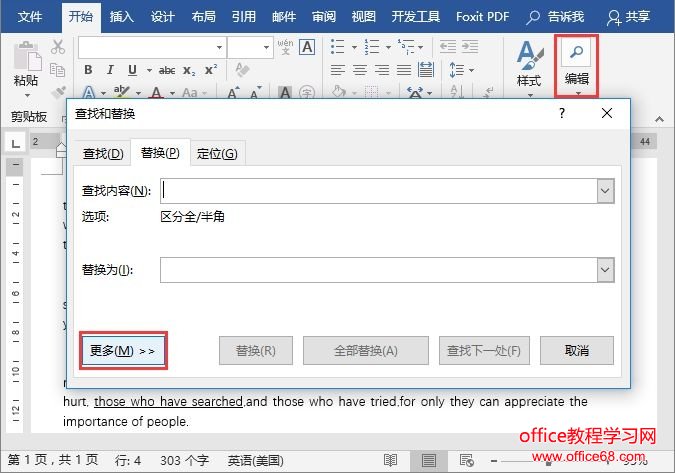The height and width of the screenshot is (473, 675).
Task: Click the 替换(R) Replace button
Action: pyautogui.click(x=256, y=350)
